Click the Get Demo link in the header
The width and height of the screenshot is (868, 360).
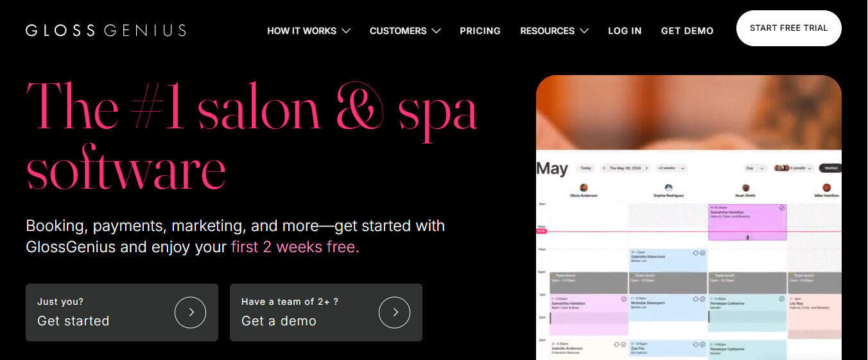pyautogui.click(x=687, y=31)
